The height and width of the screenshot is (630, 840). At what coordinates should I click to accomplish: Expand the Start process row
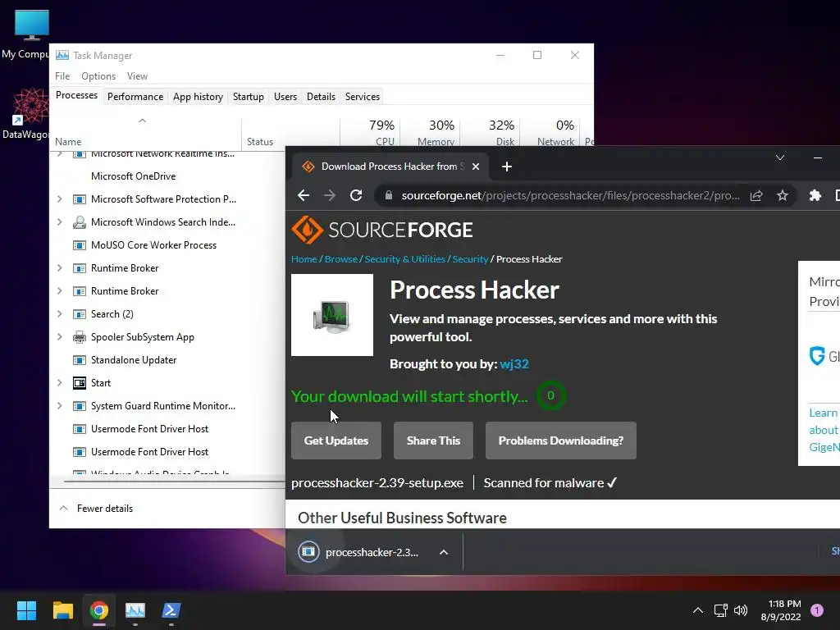(59, 383)
